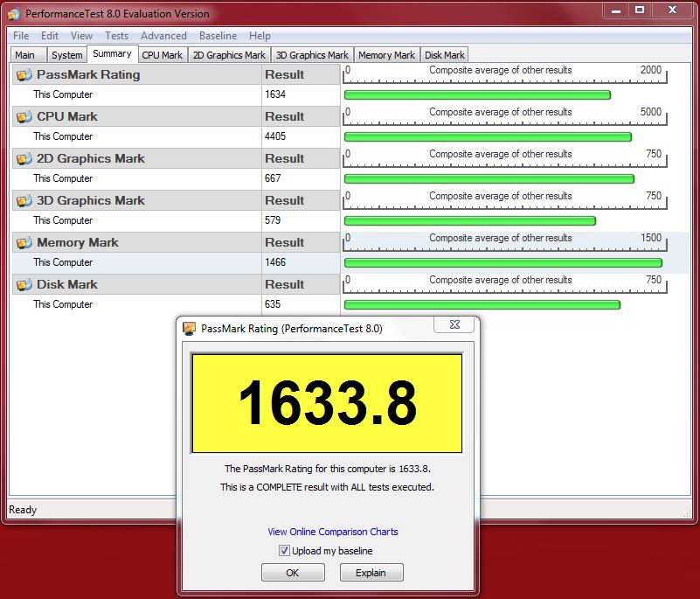This screenshot has height=599, width=700.
Task: Click the COMPLETE result message in the dialog
Action: 327,487
